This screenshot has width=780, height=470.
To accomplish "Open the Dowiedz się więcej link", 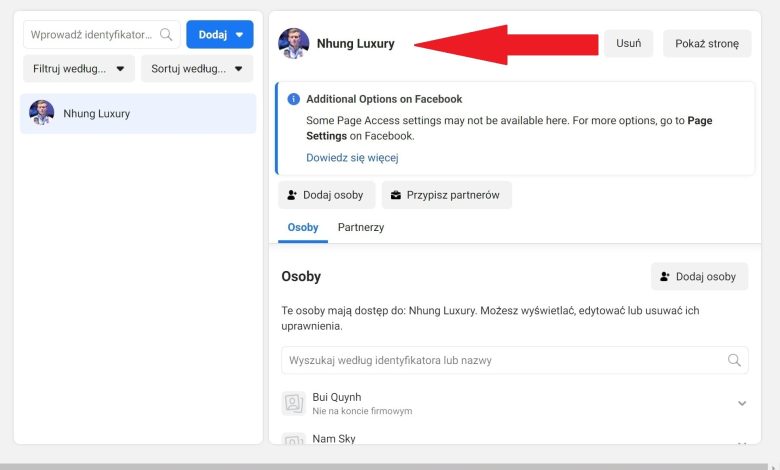I will tap(352, 158).
